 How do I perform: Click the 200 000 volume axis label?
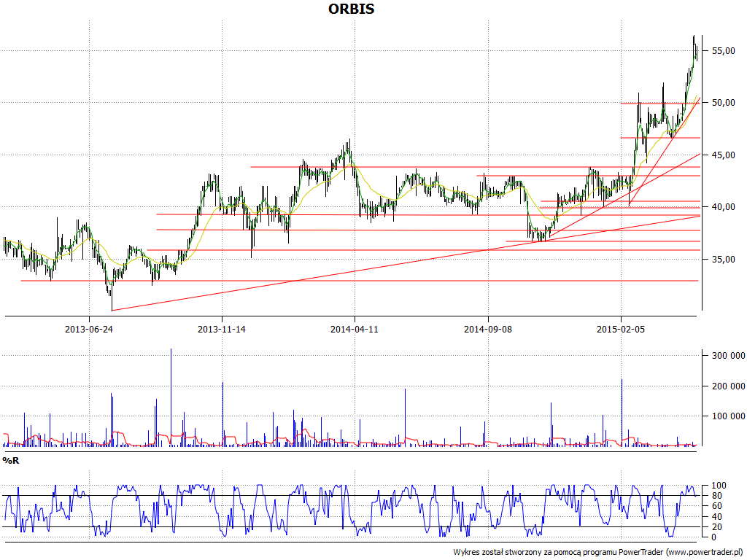coord(729,386)
